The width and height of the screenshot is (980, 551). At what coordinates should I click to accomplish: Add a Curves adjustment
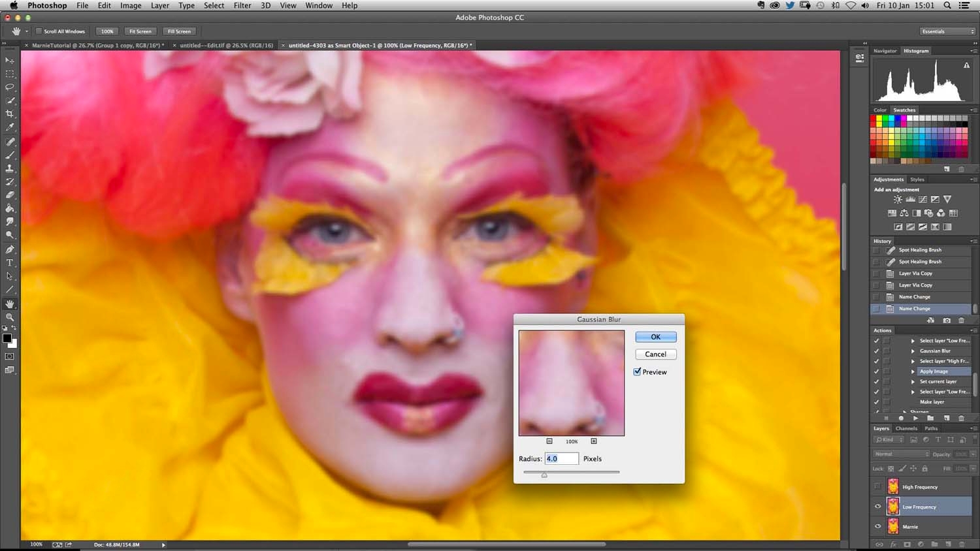click(x=923, y=199)
